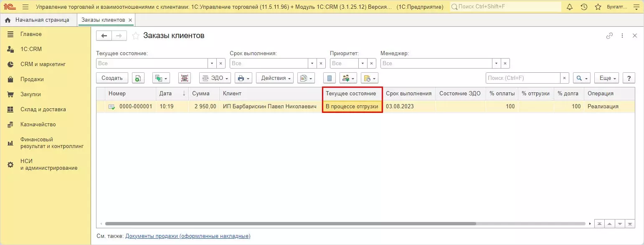Open the print menu

[243, 78]
